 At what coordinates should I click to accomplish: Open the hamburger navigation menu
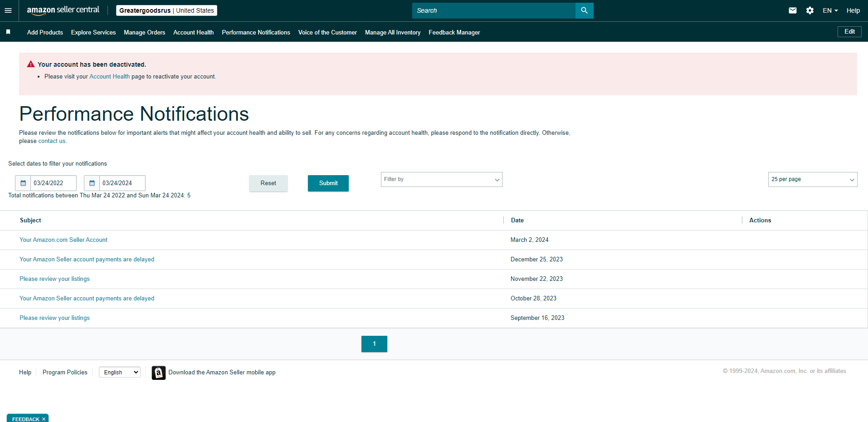coord(8,10)
